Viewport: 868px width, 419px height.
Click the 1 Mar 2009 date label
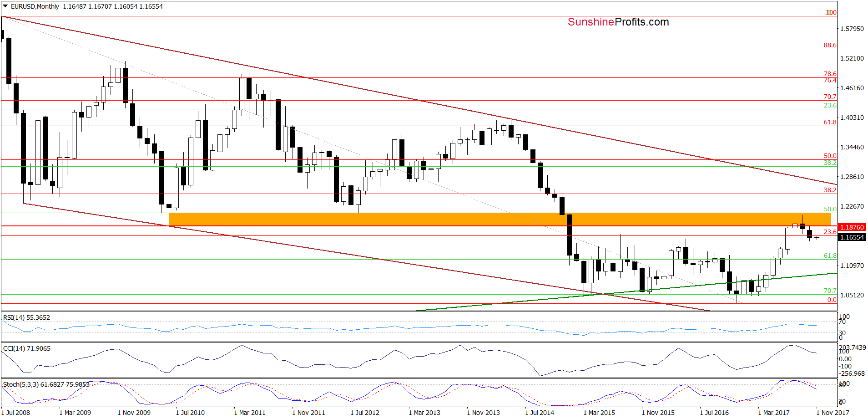75,413
